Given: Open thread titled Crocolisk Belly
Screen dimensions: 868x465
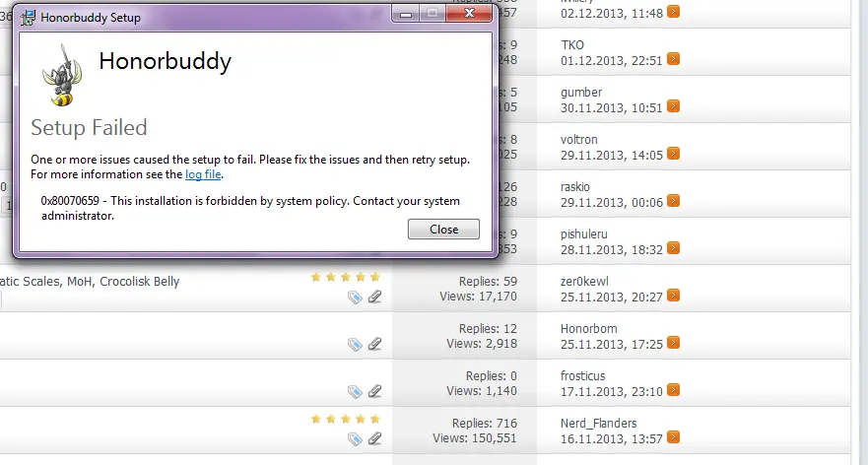Looking at the screenshot, I should [x=90, y=281].
